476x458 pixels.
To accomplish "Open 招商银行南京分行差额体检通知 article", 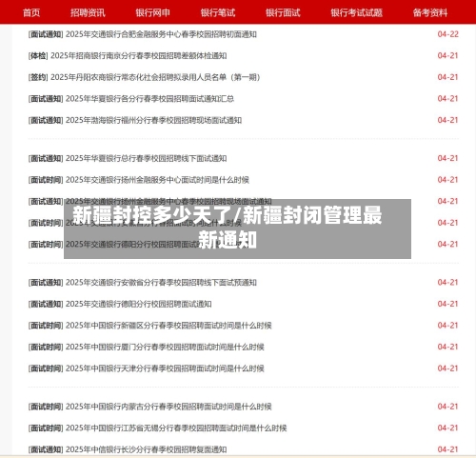I will 139,56.
